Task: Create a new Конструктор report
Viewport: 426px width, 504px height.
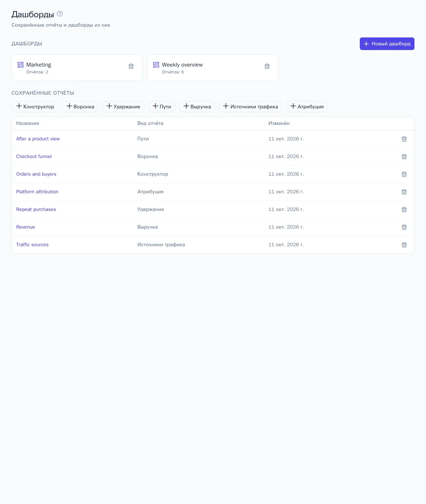Action: tap(35, 107)
